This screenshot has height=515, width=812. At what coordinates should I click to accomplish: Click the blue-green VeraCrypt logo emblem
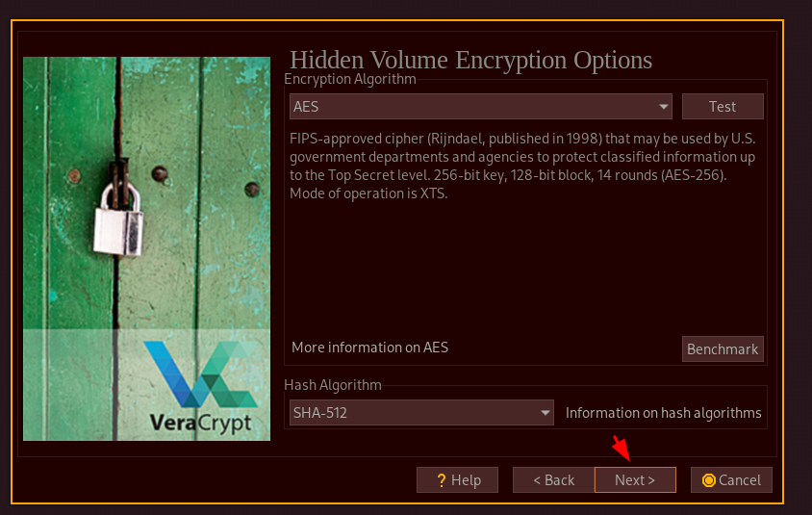point(201,373)
